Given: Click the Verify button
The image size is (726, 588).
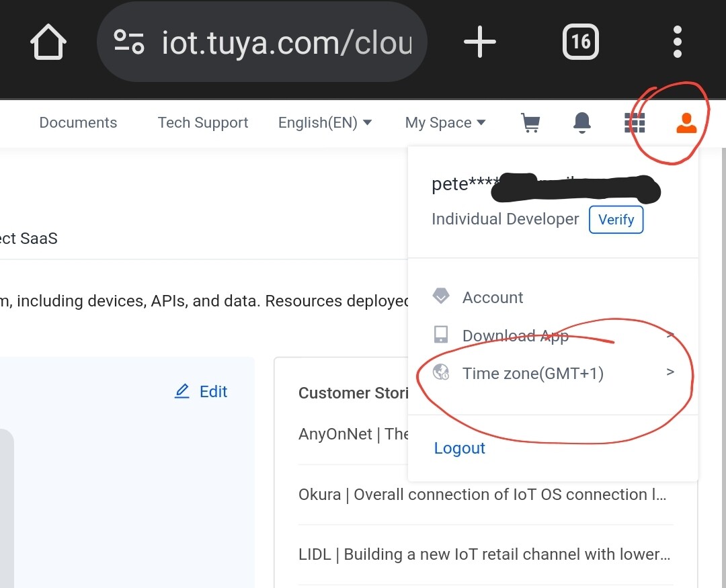Looking at the screenshot, I should pos(616,220).
